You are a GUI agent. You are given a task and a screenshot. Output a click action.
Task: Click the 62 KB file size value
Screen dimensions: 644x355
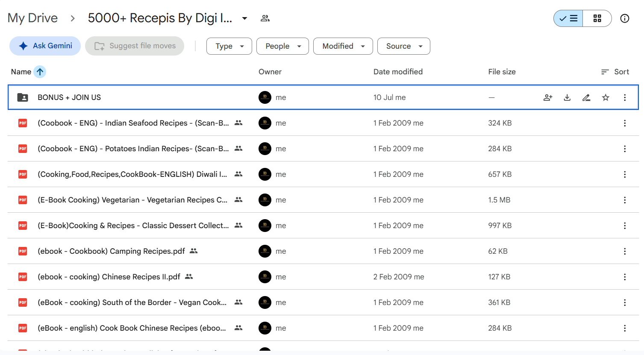pyautogui.click(x=498, y=251)
